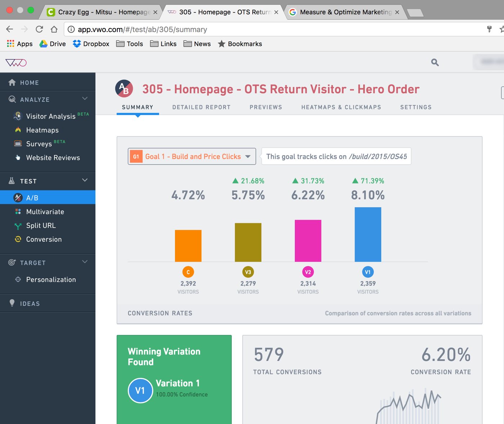The image size is (504, 424).
Task: Click the orange control bar in chart
Action: tap(188, 246)
